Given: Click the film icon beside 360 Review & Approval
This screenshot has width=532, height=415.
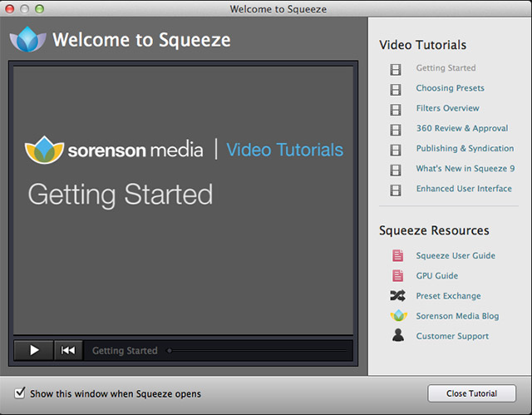Looking at the screenshot, I should [x=396, y=130].
